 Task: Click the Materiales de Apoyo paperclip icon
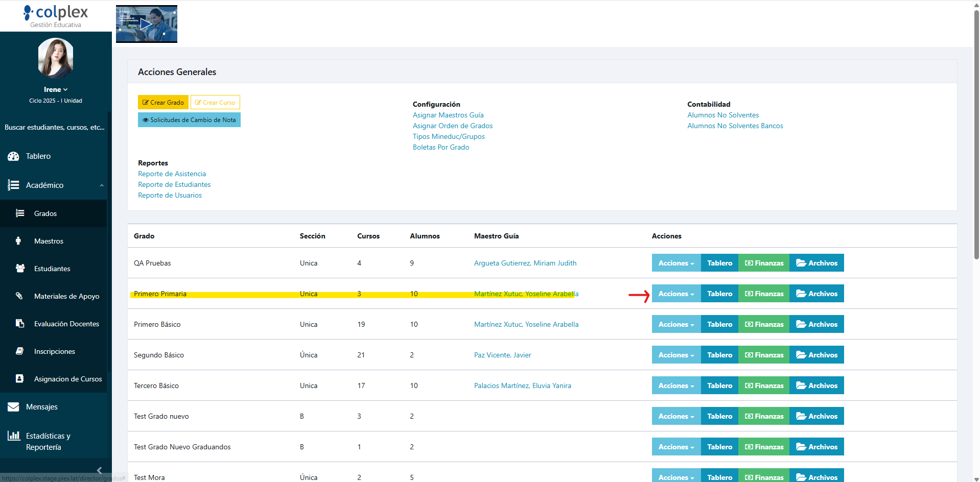[19, 296]
